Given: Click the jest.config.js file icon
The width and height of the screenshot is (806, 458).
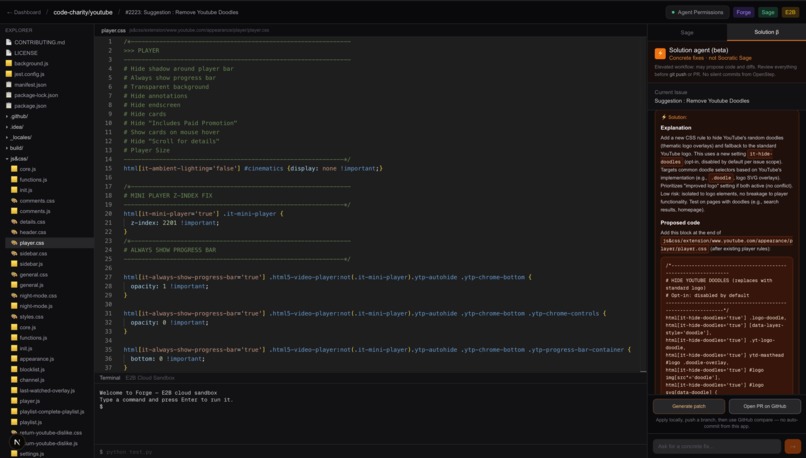Looking at the screenshot, I should [8, 74].
